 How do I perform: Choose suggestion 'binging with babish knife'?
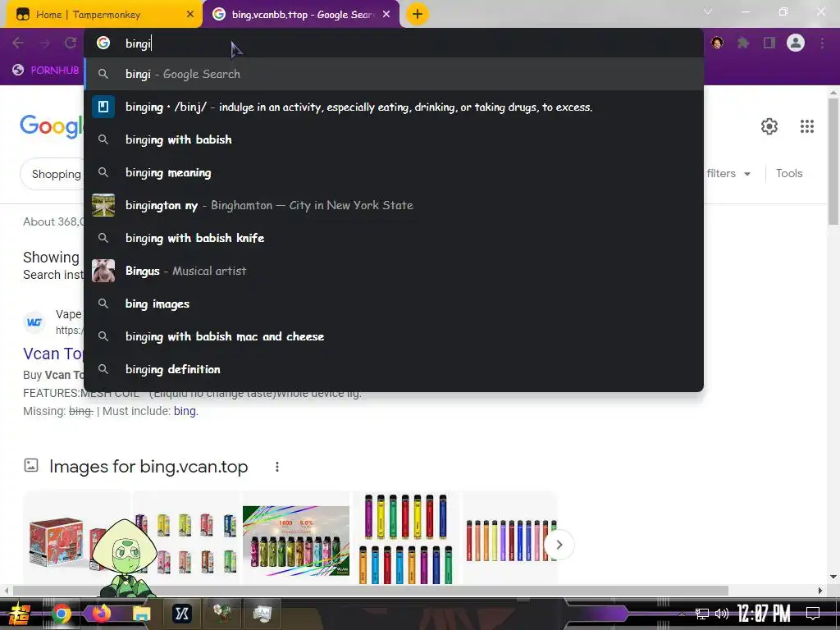coord(394,238)
